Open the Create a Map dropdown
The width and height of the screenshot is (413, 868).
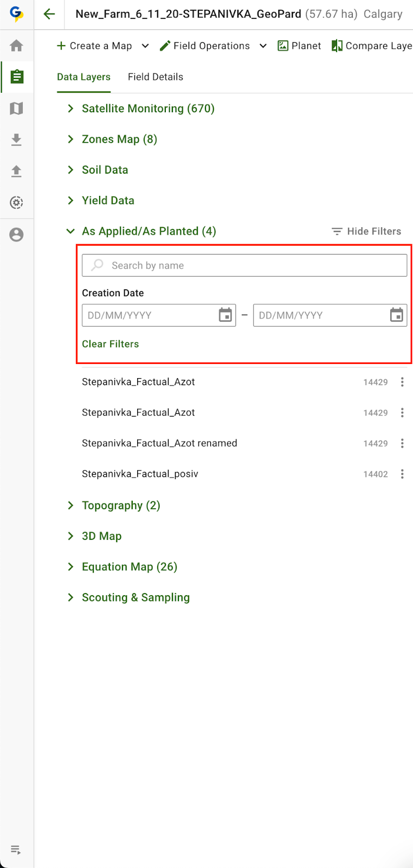[145, 46]
